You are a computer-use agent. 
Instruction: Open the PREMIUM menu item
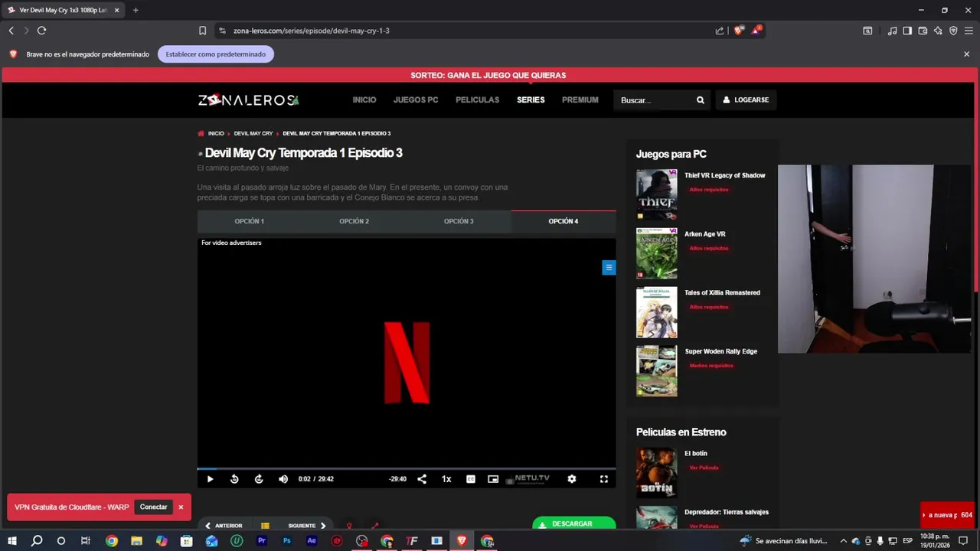point(580,100)
